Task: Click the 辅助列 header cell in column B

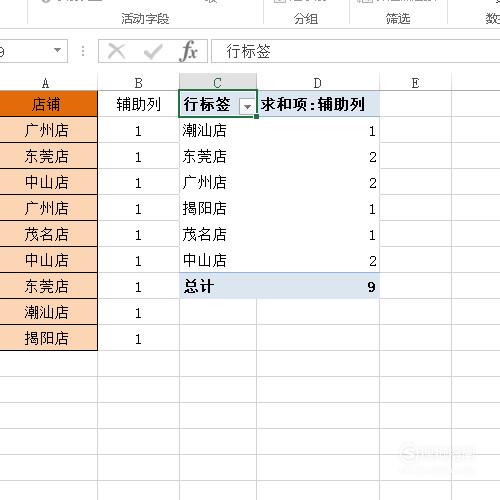Action: coord(139,104)
